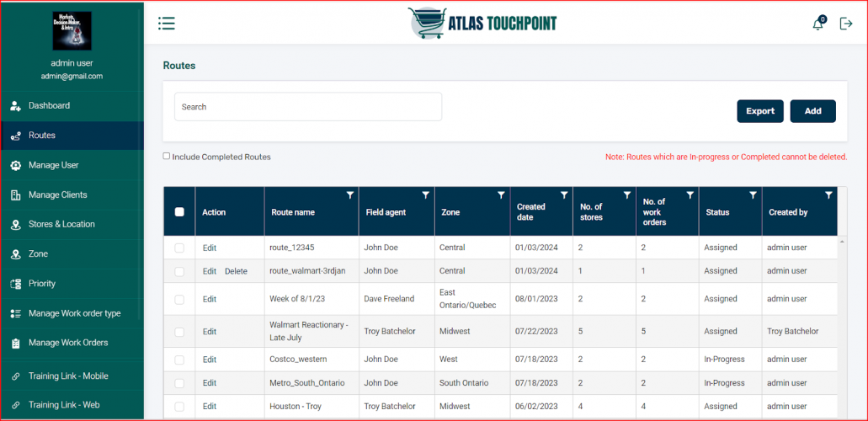The image size is (868, 421).
Task: Click the logout icon
Action: click(846, 24)
